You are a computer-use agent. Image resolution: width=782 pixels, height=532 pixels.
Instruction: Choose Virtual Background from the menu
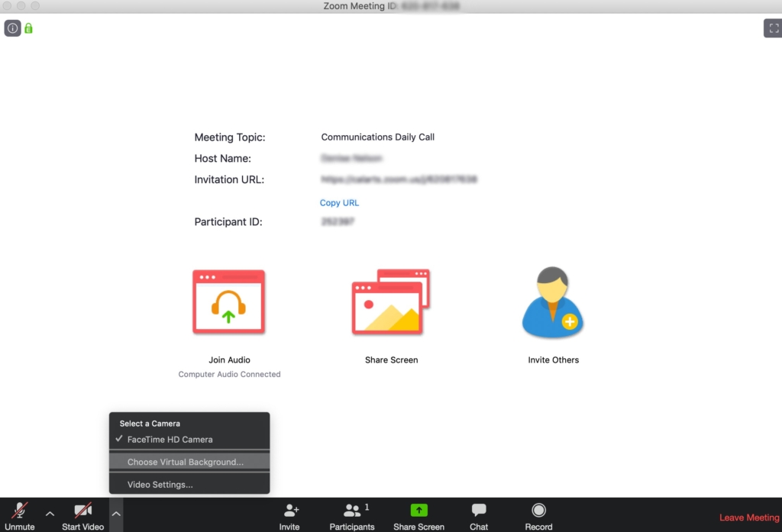coord(189,462)
